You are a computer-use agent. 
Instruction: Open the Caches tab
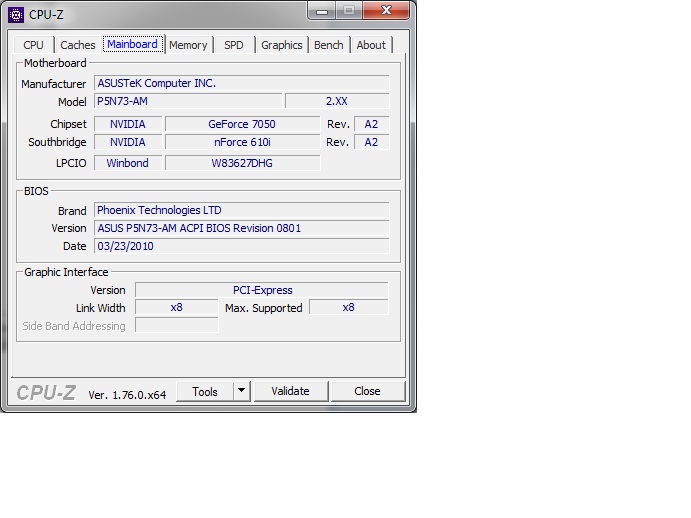78,45
